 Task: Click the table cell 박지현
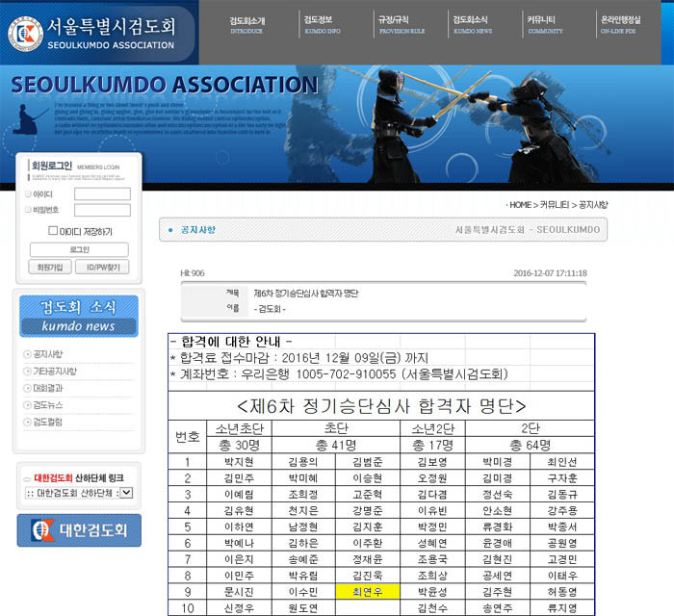click(x=239, y=462)
